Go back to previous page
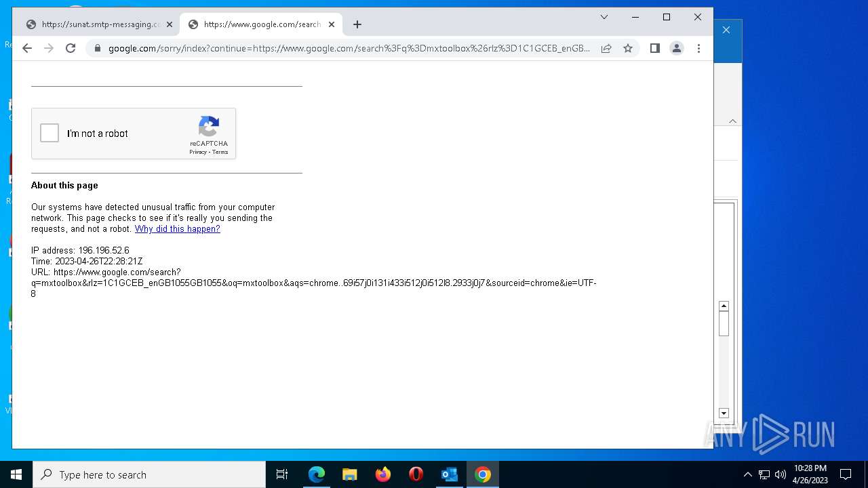The height and width of the screenshot is (488, 868). point(27,48)
